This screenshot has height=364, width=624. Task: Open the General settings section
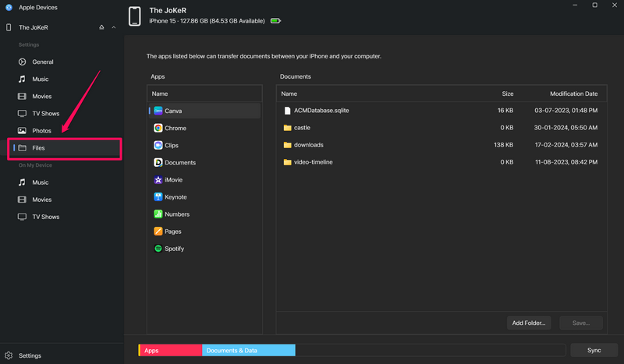[42, 62]
